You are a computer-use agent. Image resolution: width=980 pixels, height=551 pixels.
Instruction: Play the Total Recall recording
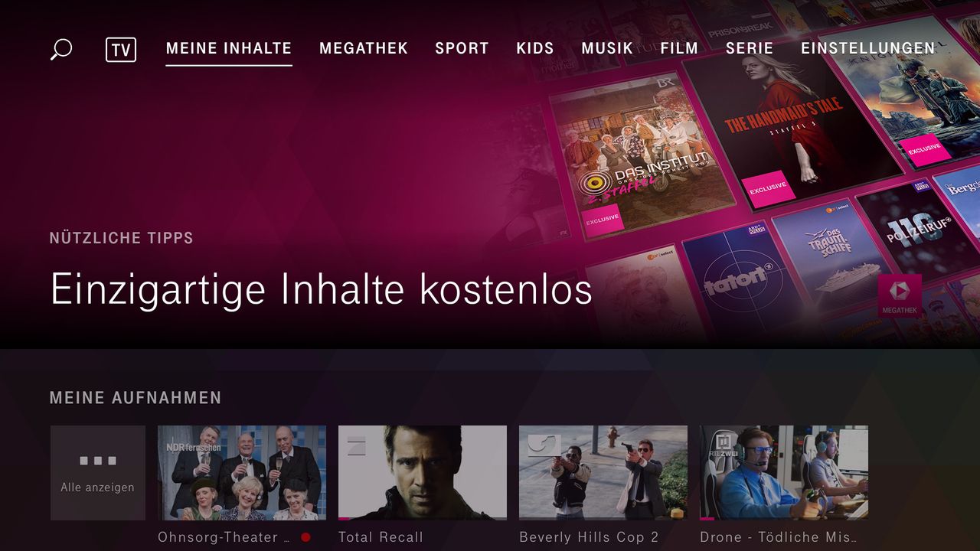[x=423, y=473]
